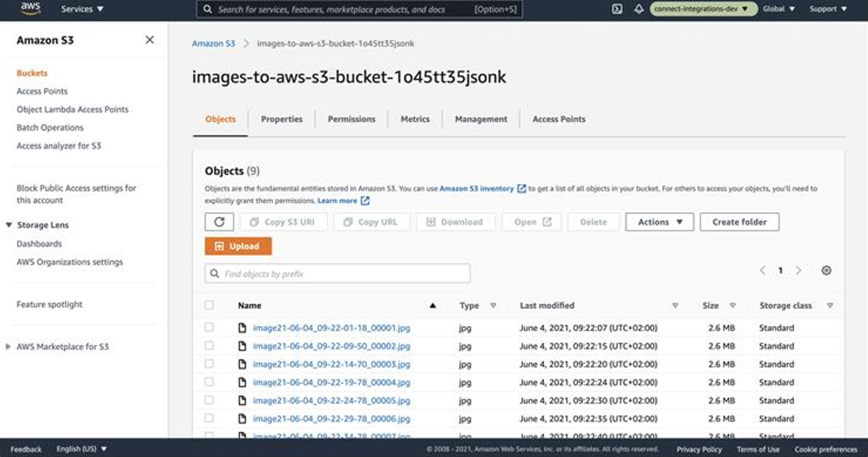Sort by Size column arrow
Screen dimensions: 868x457
732,306
